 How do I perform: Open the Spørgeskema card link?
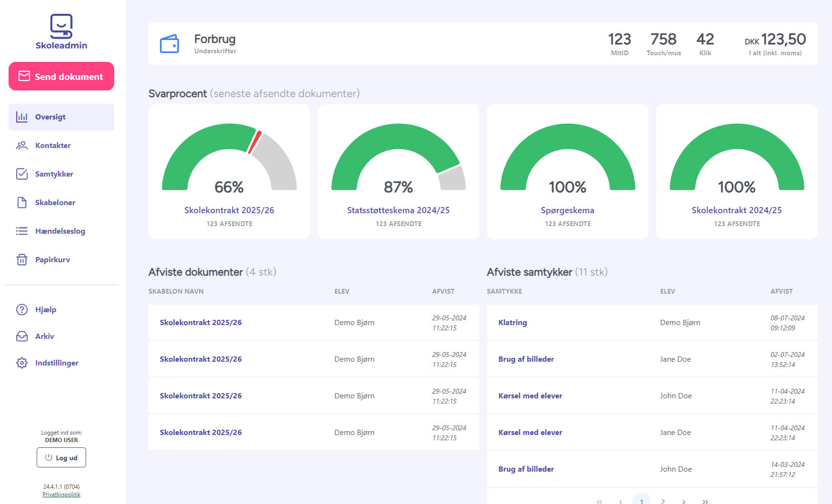[567, 210]
